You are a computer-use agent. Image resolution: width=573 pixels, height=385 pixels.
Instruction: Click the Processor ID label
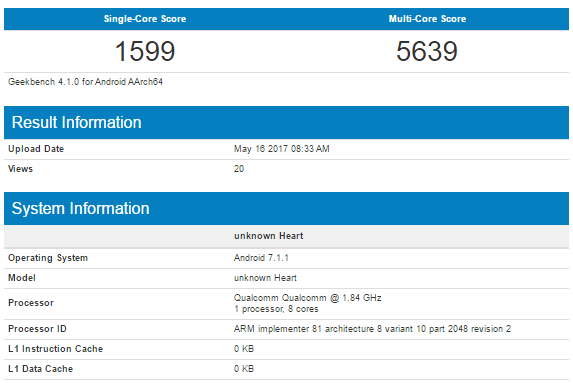[x=37, y=329]
